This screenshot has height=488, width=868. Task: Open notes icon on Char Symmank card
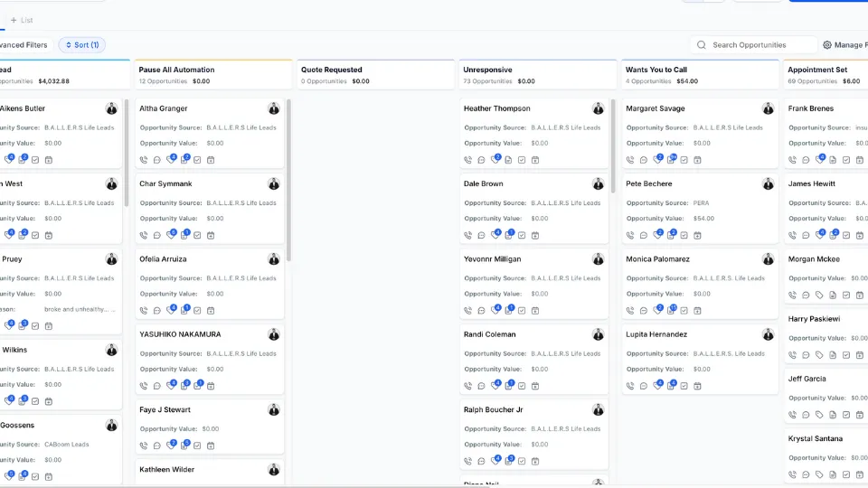[184, 235]
